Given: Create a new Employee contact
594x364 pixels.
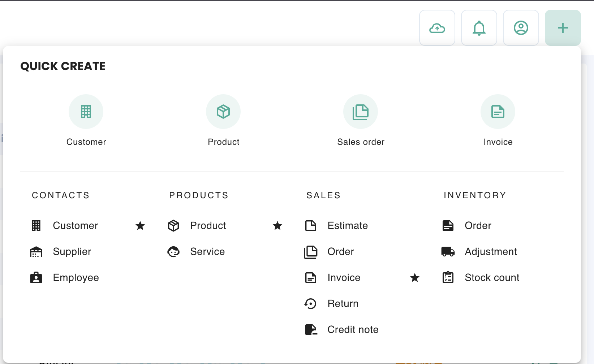Looking at the screenshot, I should click(76, 278).
